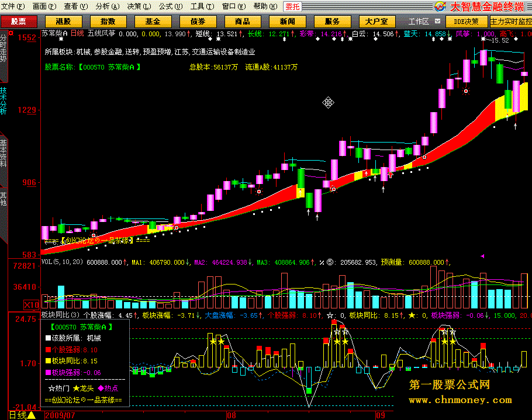Click the 1552 price axis label
Screen dimensions: 532x420
(27, 37)
